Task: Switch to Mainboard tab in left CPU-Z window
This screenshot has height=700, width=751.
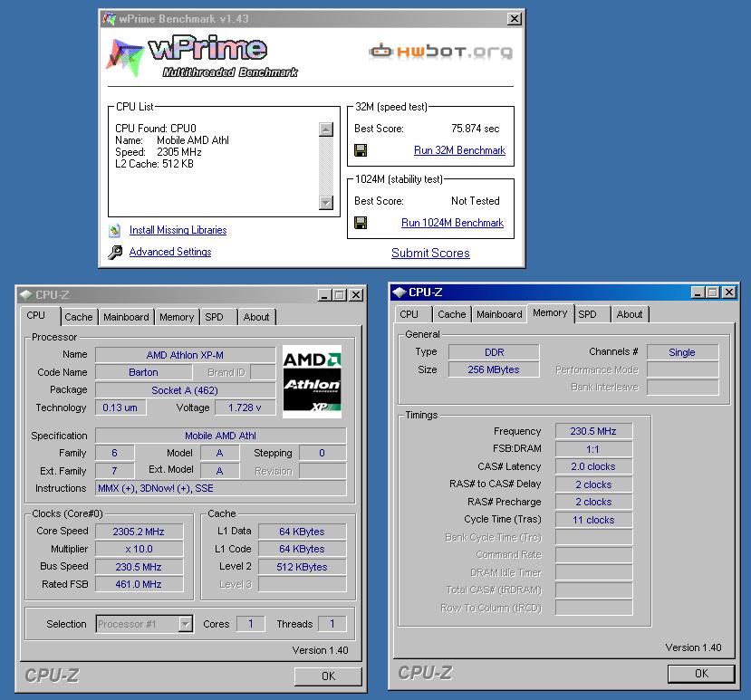Action: [126, 317]
